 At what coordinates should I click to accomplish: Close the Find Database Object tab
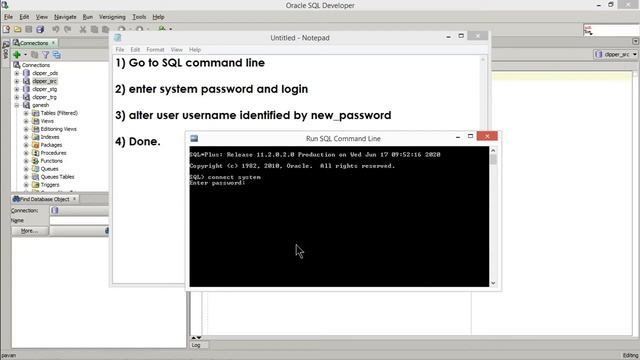click(75, 199)
